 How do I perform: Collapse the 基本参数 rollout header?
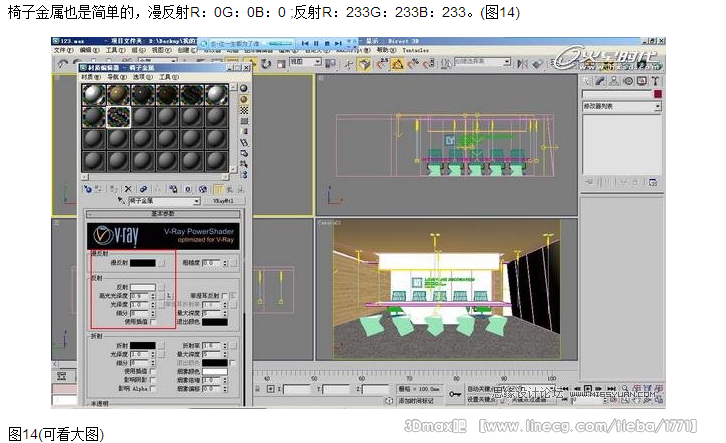click(x=163, y=214)
